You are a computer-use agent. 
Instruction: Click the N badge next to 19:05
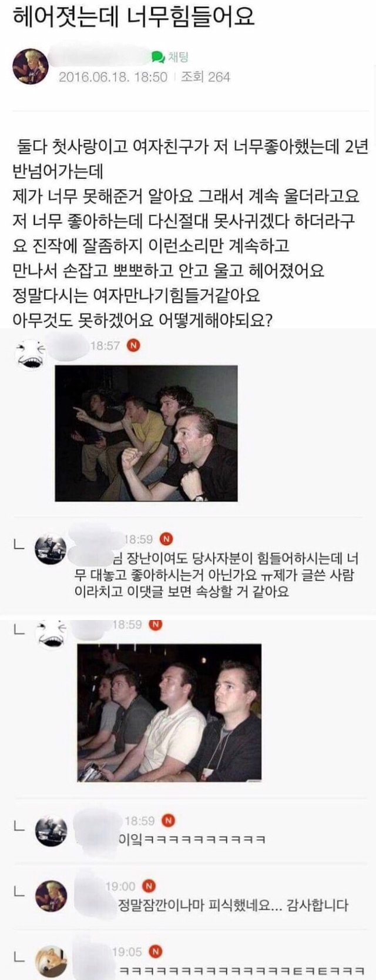(x=155, y=952)
